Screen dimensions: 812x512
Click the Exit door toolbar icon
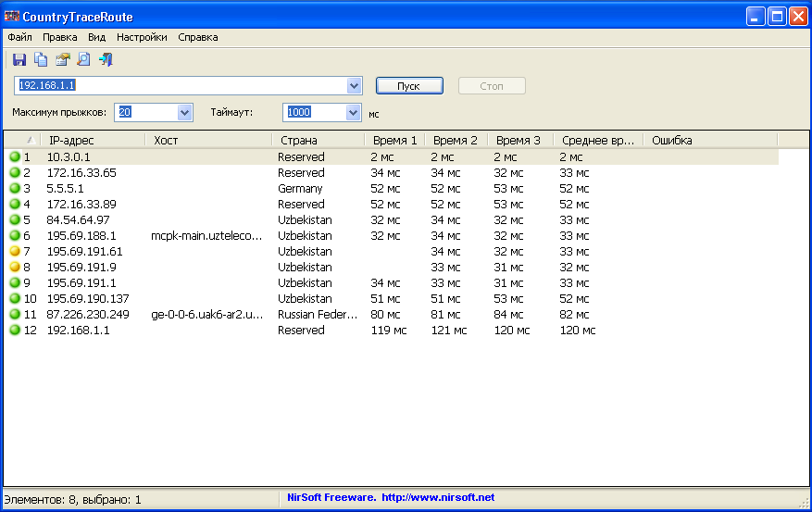click(106, 60)
